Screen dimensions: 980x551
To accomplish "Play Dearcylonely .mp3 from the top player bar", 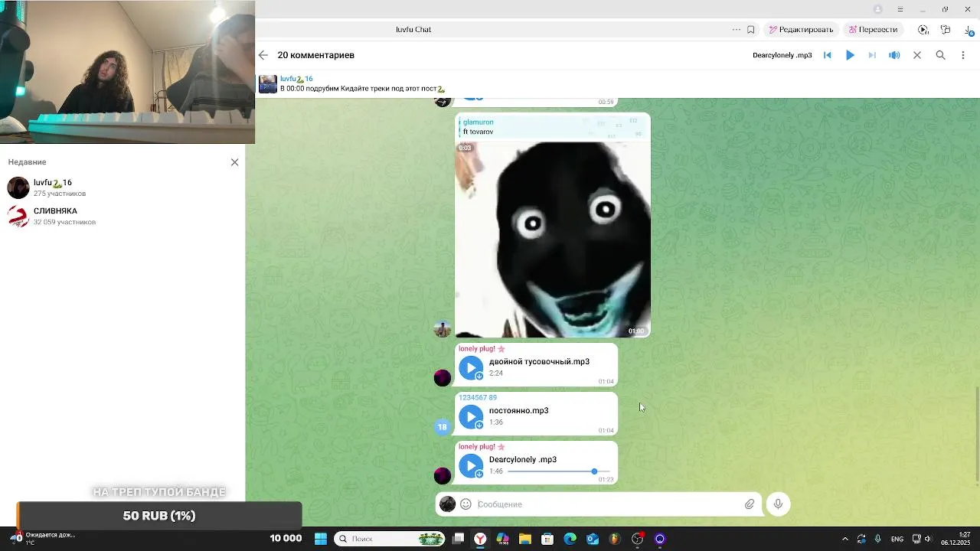I will click(850, 55).
